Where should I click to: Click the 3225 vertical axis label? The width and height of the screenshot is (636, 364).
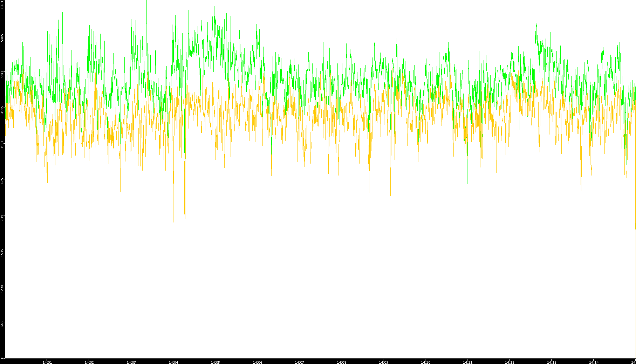pos(2,181)
